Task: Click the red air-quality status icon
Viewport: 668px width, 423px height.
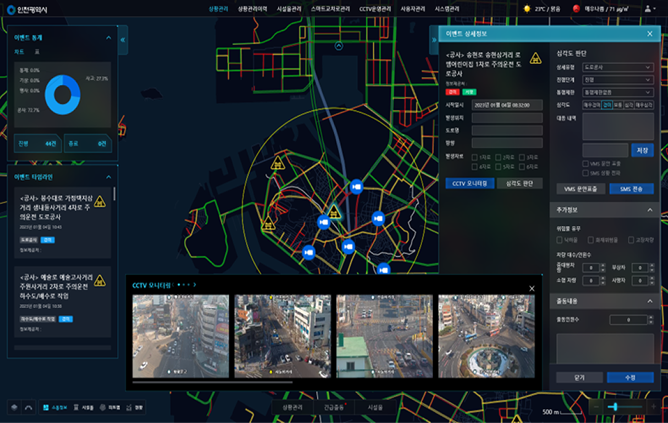Action: point(576,9)
